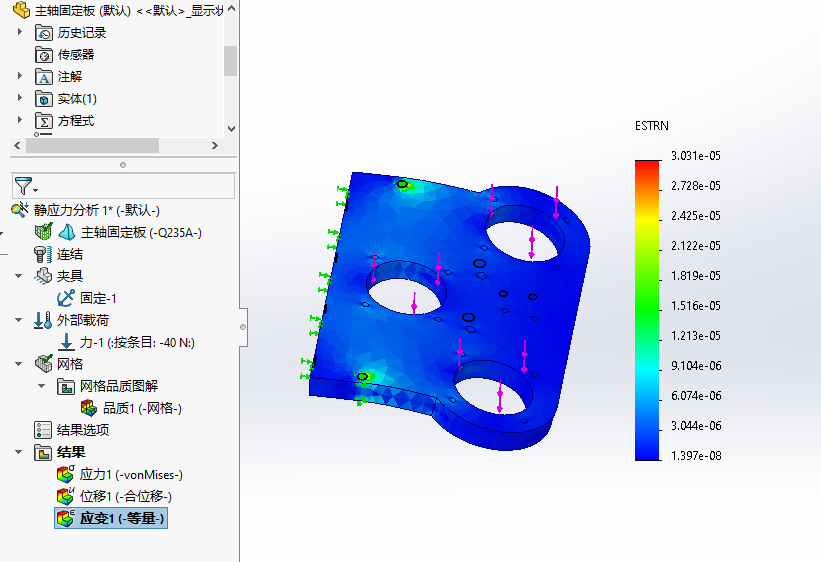Viewport: 821px width, 562px height.
Task: Click the 静应力分析 1 study icon
Action: (x=20, y=210)
